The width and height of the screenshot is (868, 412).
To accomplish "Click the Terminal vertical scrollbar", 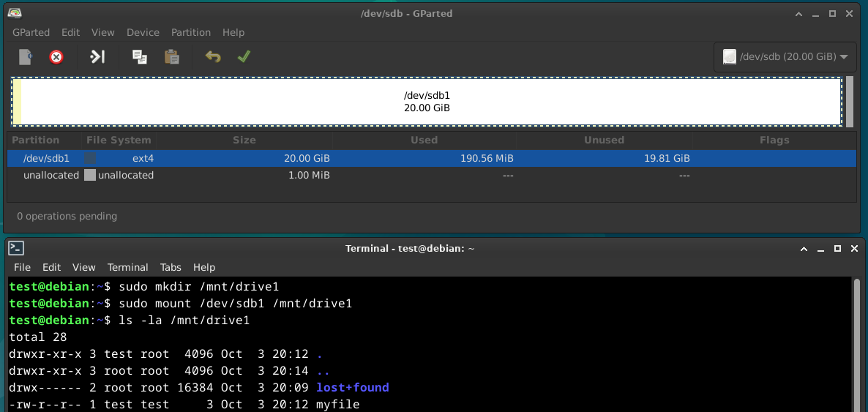I will [x=857, y=344].
